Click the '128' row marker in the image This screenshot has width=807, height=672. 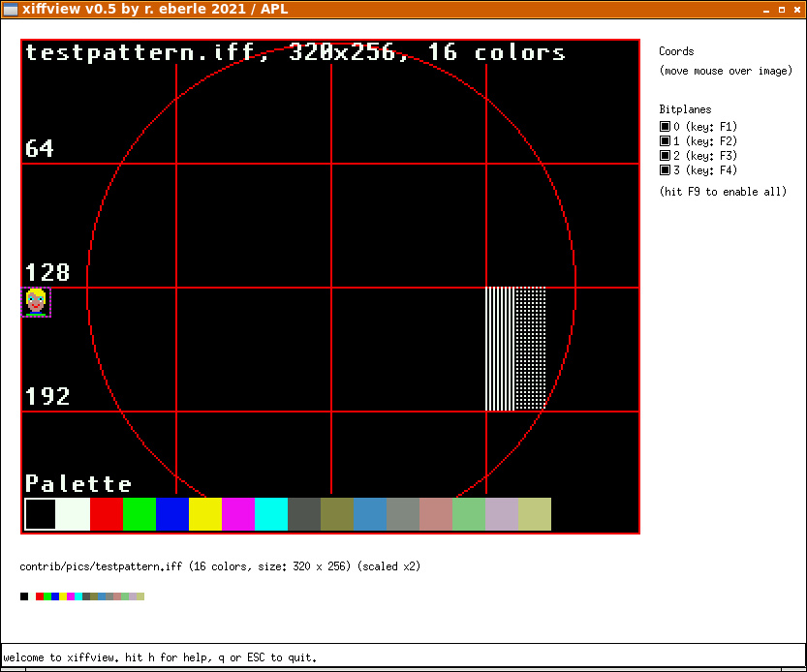47,272
